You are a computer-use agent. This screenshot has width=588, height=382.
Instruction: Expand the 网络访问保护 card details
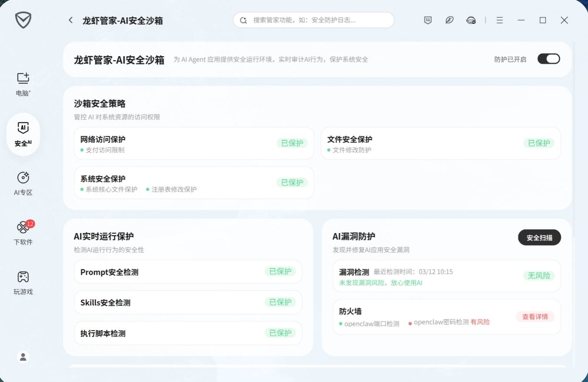(x=194, y=143)
